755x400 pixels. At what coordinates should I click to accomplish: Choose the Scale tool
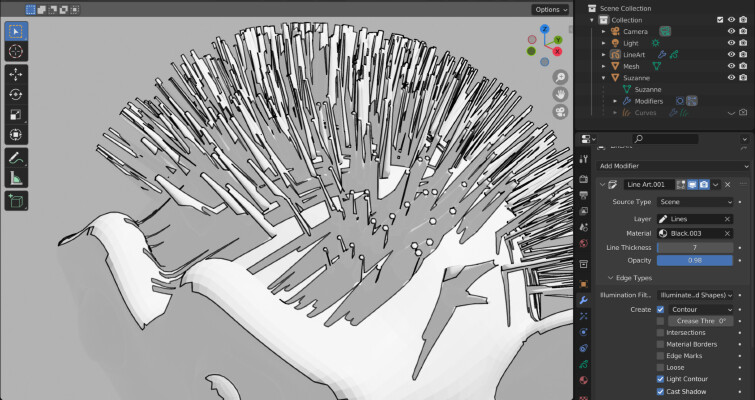(16, 115)
